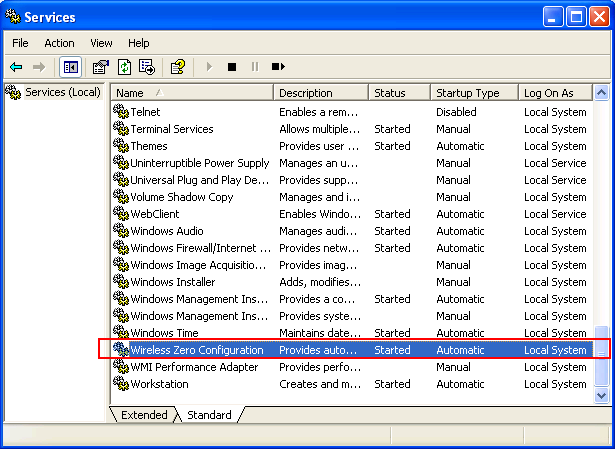Click the Workstation service gear icon
615x449 pixels.
coord(121,383)
